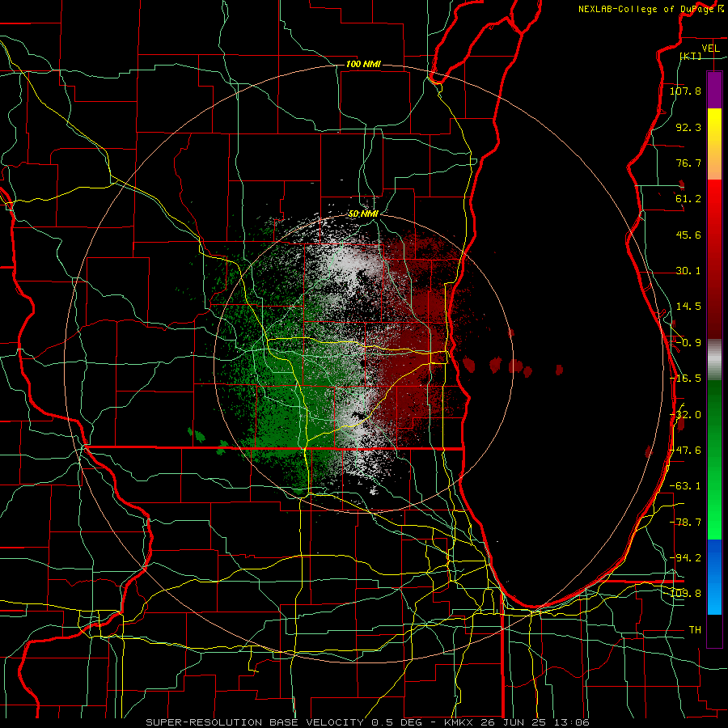This screenshot has width=728, height=728.
Task: Pick the black TH segment of the velocity scale
Action: tap(714, 630)
